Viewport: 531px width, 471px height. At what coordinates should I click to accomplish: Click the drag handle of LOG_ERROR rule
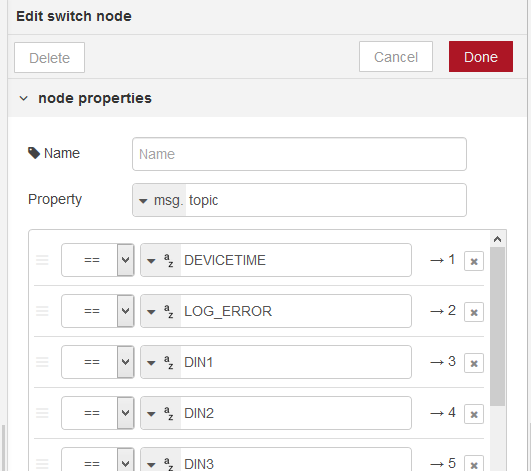[x=42, y=311]
